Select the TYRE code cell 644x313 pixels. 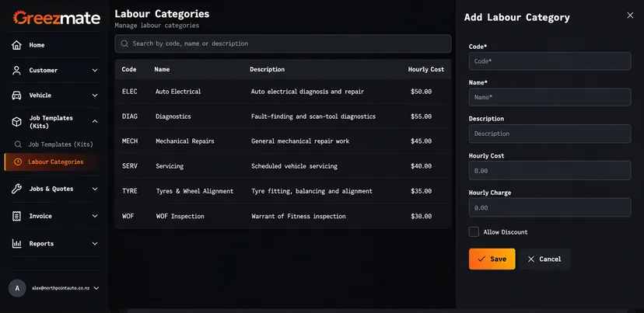(x=130, y=191)
